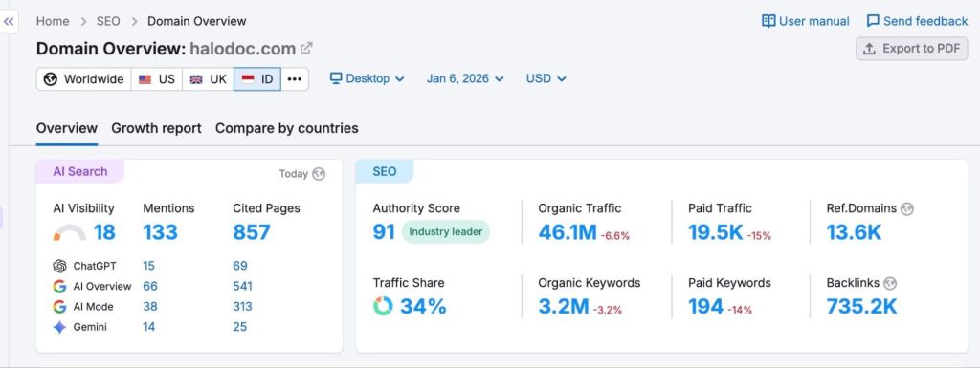Open the Jan 6, 2026 date dropdown
Screen dimensions: 980x368
tap(465, 78)
